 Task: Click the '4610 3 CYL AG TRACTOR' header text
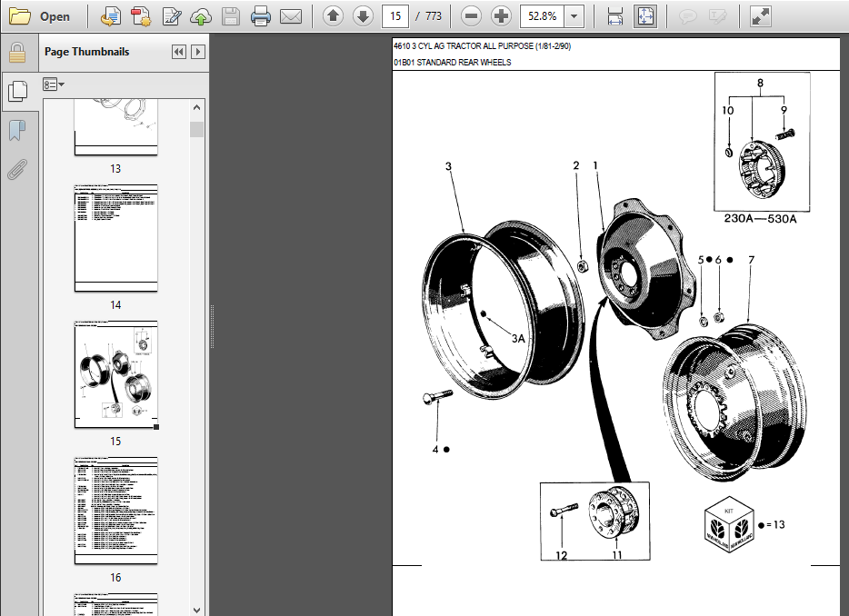482,46
